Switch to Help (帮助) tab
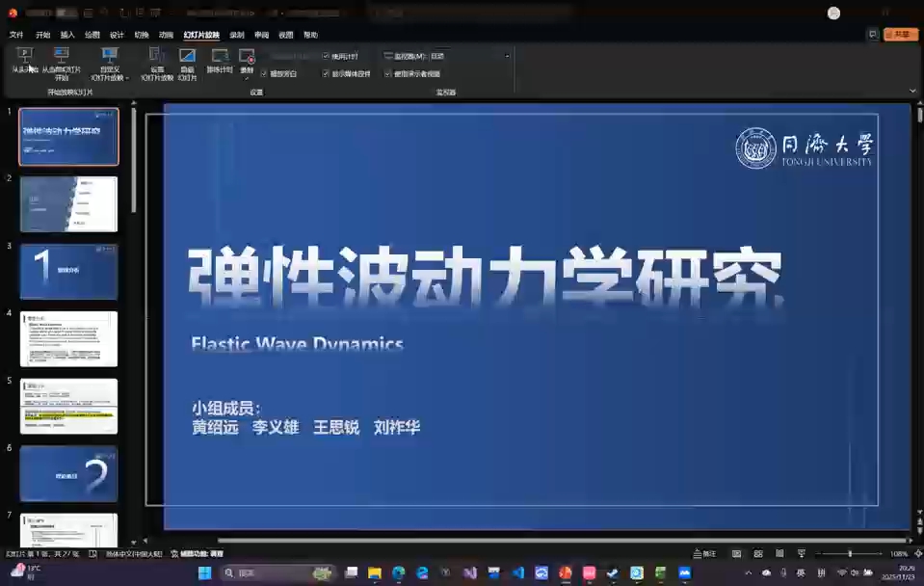 310,35
